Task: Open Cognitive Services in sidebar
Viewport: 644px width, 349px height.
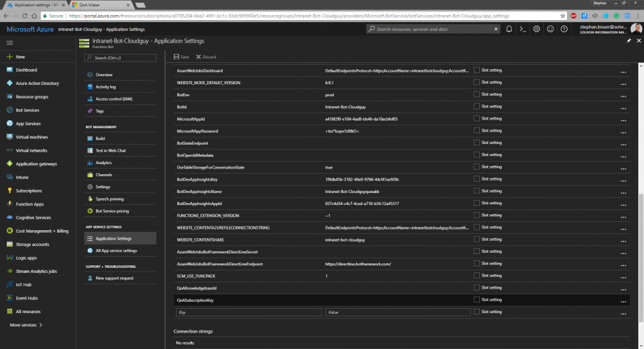Action: tap(33, 218)
